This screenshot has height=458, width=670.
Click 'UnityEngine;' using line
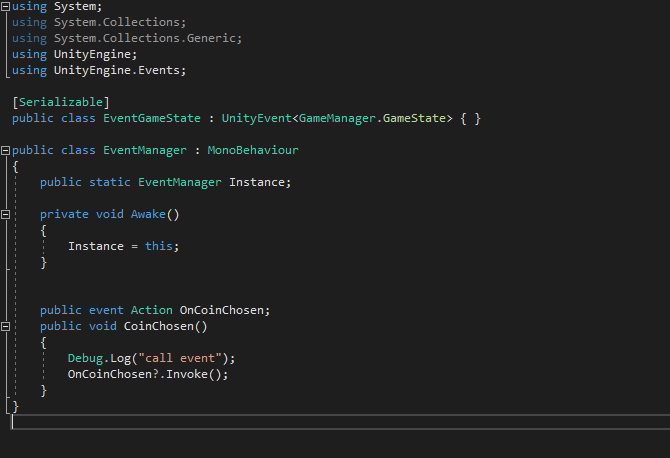pos(74,54)
